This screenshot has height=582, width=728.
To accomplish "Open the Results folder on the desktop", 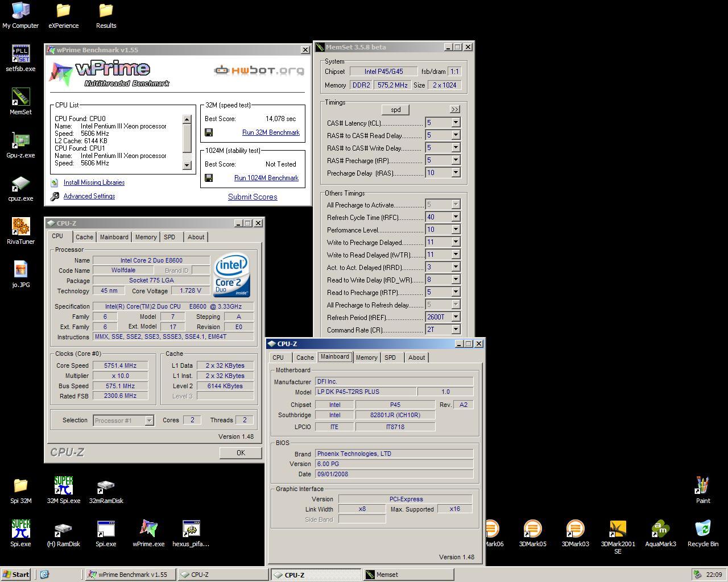I will pos(106,15).
